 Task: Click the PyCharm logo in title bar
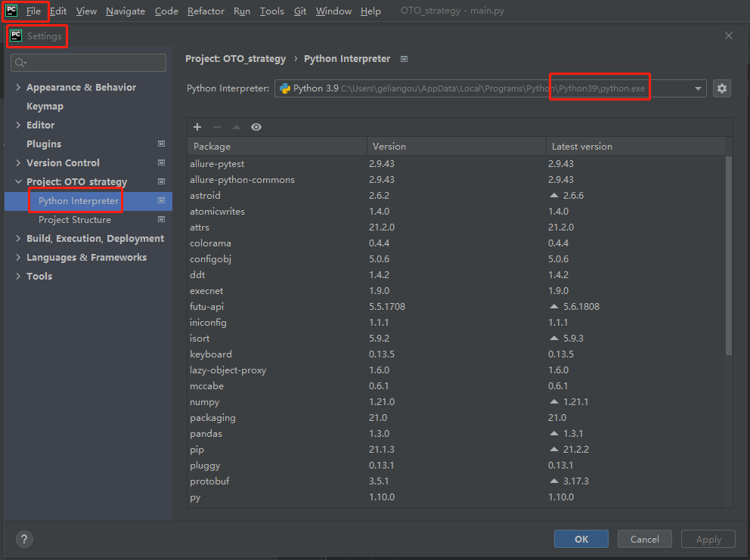(x=11, y=11)
